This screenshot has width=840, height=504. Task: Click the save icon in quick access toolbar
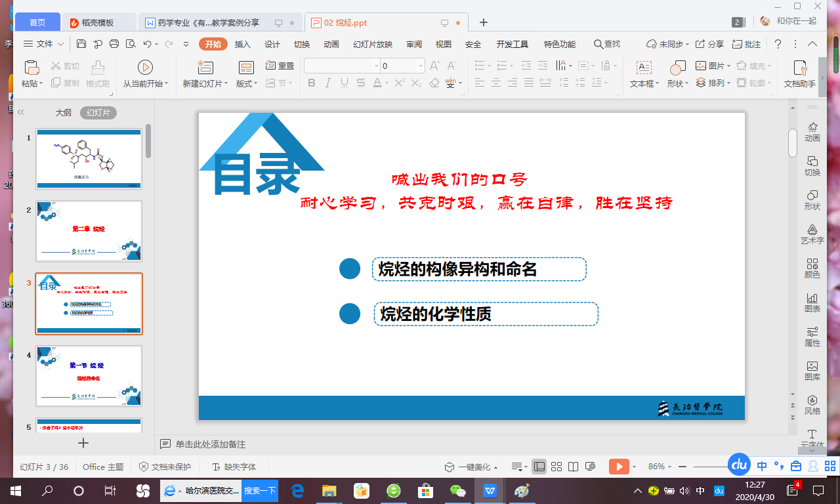[81, 44]
